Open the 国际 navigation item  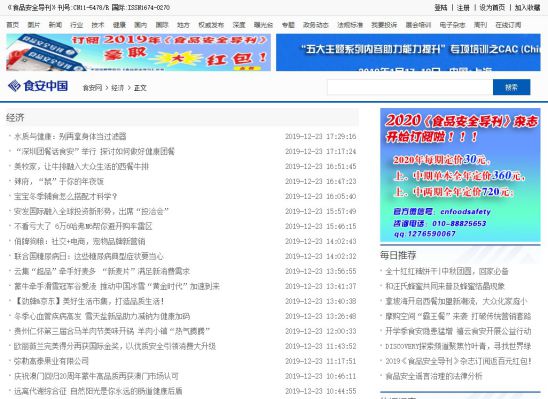pos(162,25)
